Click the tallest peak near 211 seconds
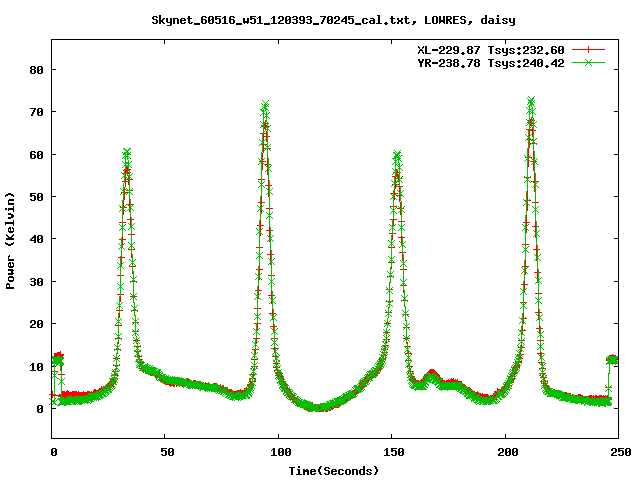The image size is (640, 480). tap(531, 100)
